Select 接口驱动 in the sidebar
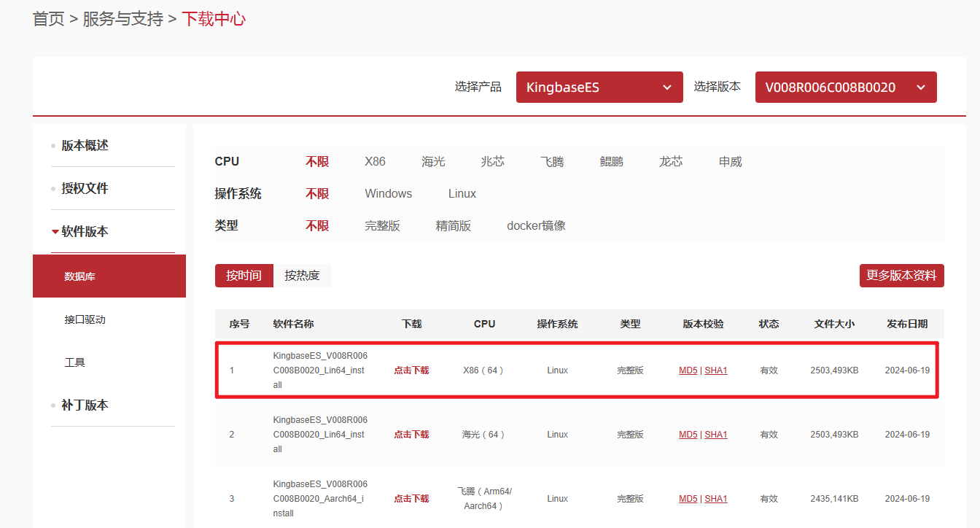The height and width of the screenshot is (528, 980). pos(85,319)
